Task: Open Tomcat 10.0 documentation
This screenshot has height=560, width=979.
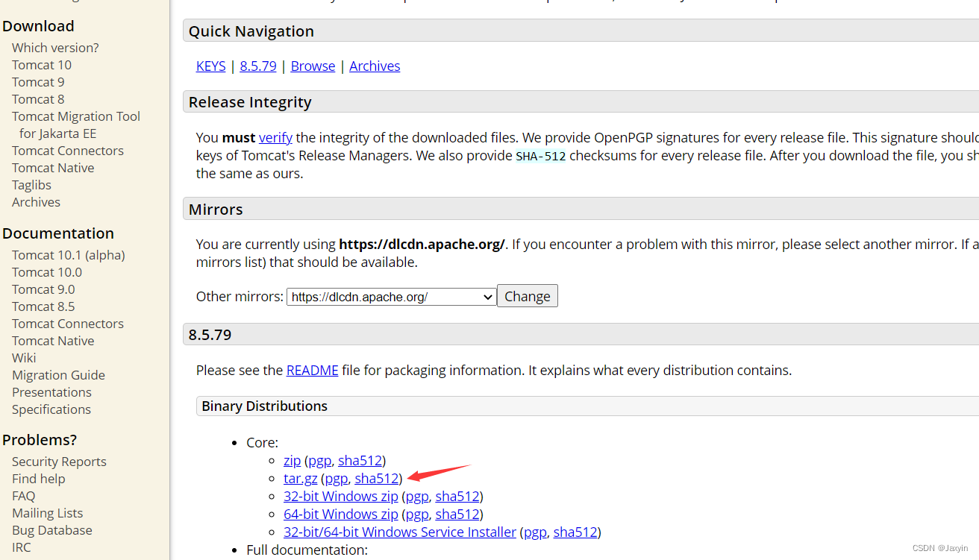Action: pyautogui.click(x=47, y=272)
